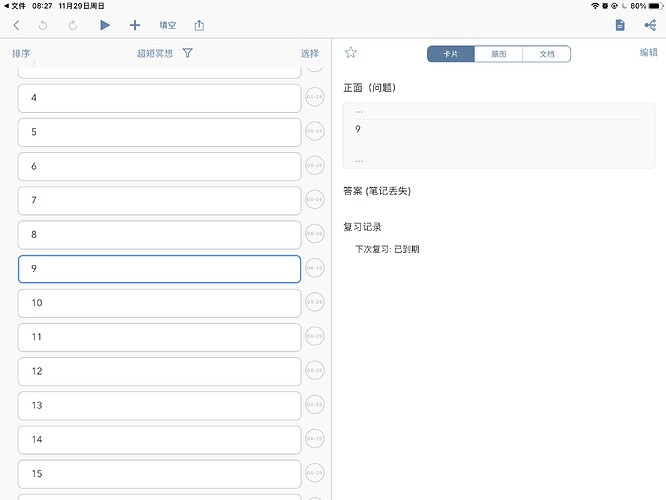Tap the date circle beside card 13
Viewport: 666px width, 500px height.
pos(315,404)
